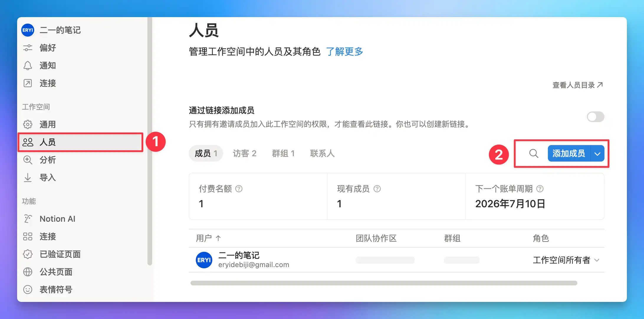Open 通知 notifications with bell icon
The image size is (644, 319).
[x=47, y=65]
